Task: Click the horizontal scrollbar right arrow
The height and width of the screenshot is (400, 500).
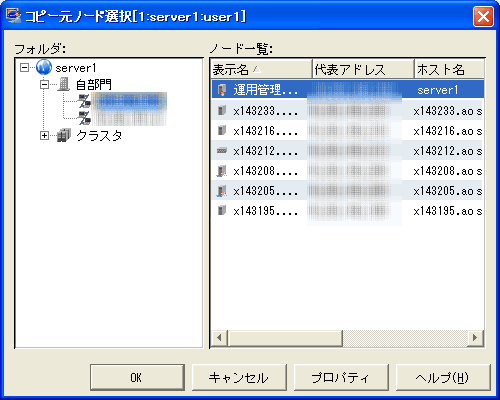Action: coord(475,338)
